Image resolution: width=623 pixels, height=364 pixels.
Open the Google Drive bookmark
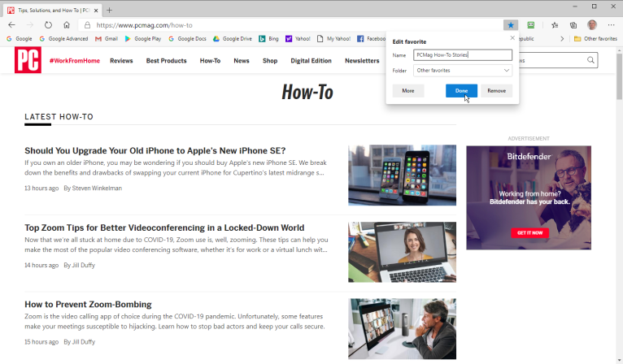click(233, 38)
